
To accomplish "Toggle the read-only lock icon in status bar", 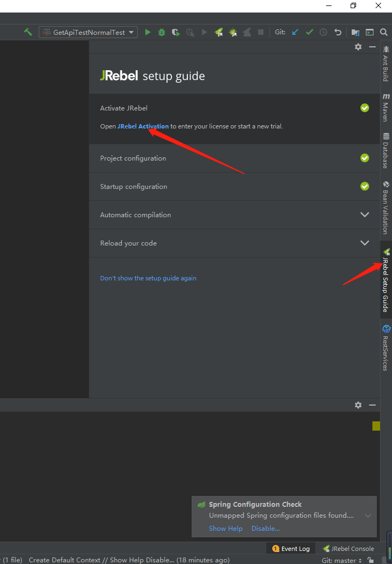I will click(370, 560).
